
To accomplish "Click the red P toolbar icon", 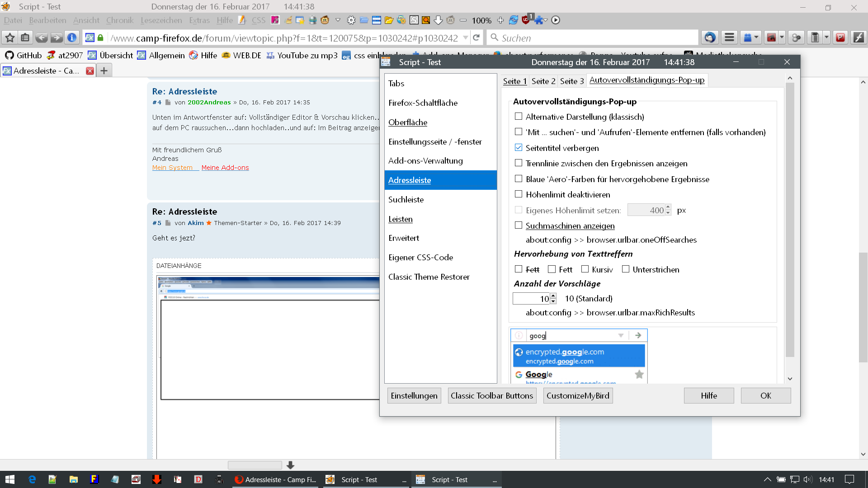I will 840,38.
